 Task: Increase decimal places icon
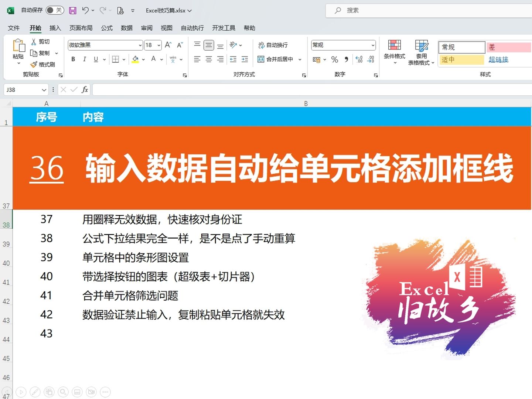359,59
